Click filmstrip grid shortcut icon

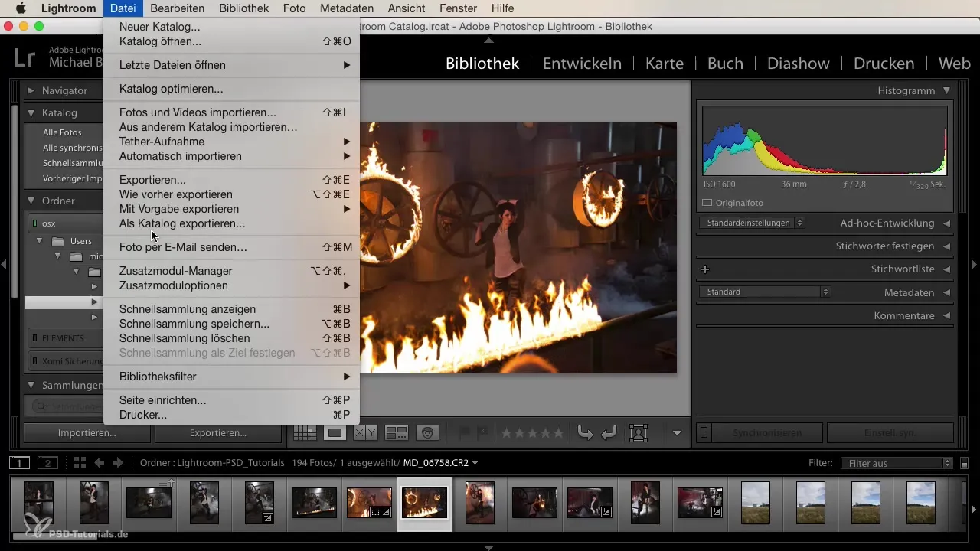[80, 463]
